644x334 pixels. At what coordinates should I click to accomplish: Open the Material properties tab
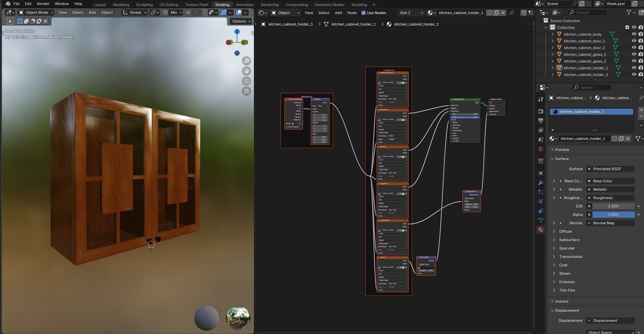[540, 230]
